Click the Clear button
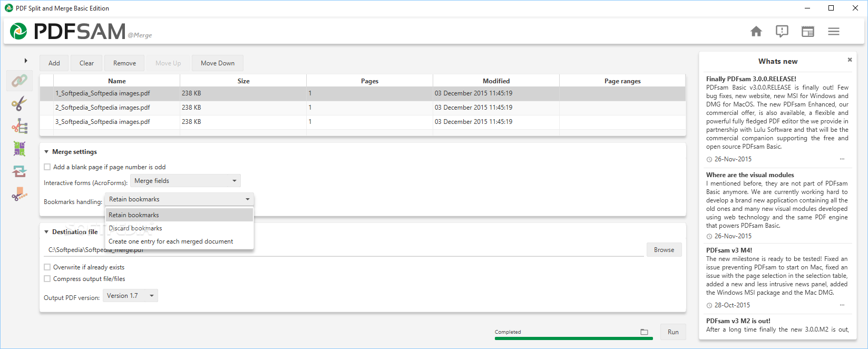The height and width of the screenshot is (349, 868). click(86, 63)
